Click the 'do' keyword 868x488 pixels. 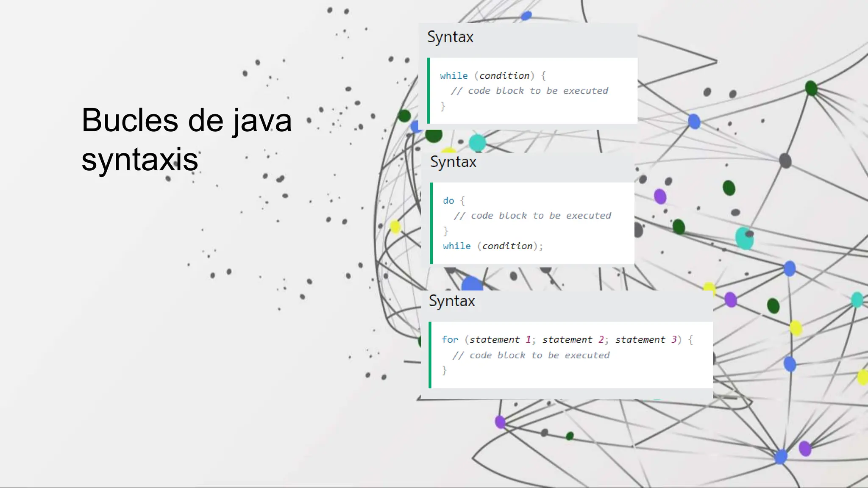(448, 201)
